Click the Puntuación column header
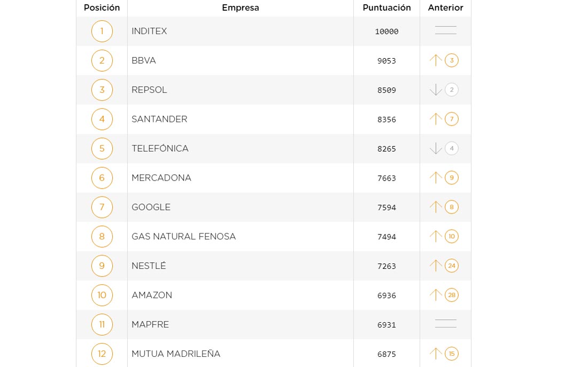 386,7
